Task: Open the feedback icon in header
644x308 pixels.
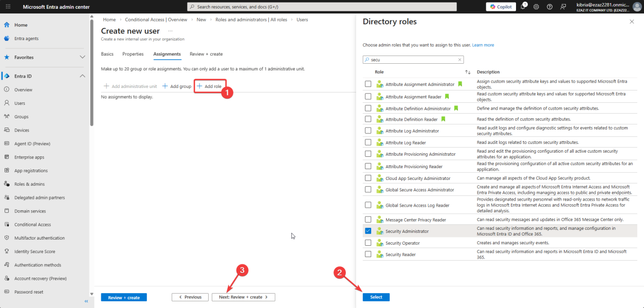Action: pyautogui.click(x=563, y=7)
